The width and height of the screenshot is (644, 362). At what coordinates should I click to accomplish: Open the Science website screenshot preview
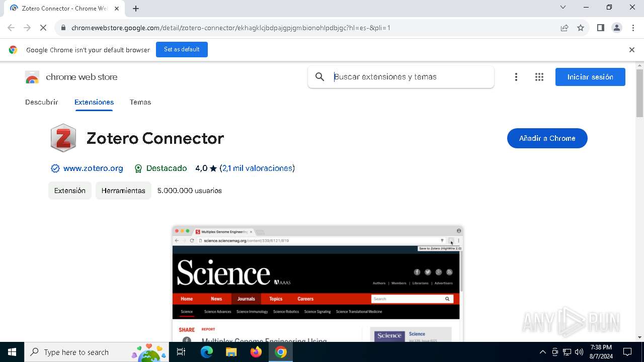click(x=317, y=284)
